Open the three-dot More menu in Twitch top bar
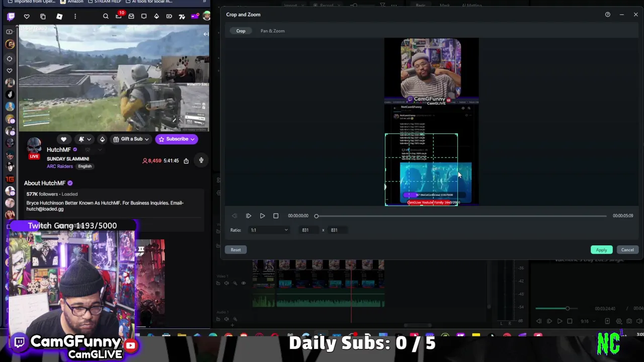Viewport: 644px width, 362px height. tap(75, 17)
